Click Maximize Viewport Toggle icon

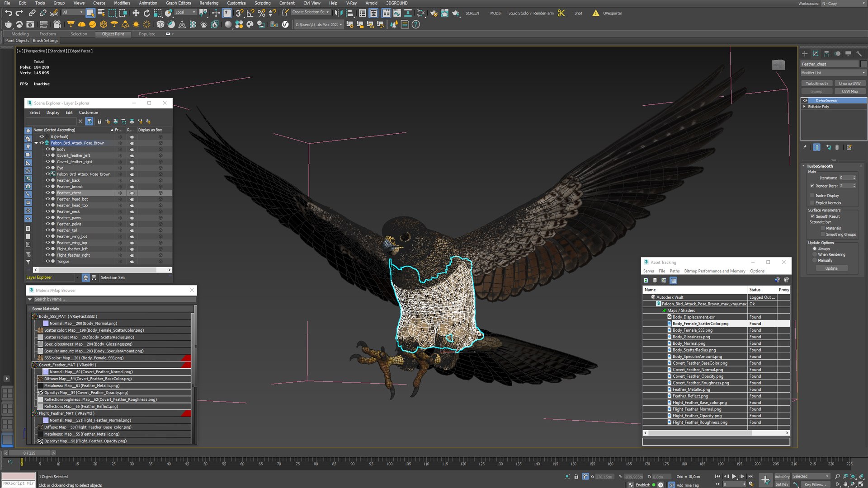pos(862,484)
